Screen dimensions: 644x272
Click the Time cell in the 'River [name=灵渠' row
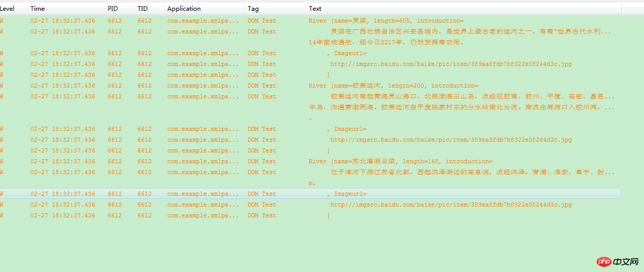[63, 21]
